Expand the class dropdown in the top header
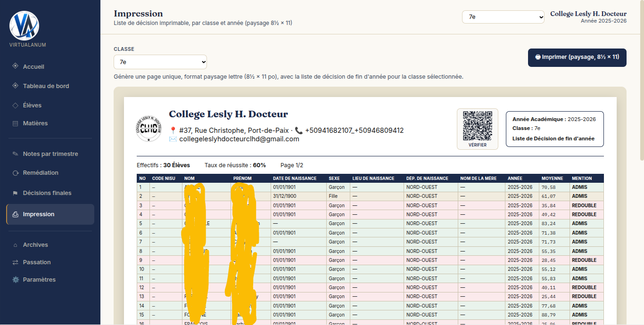This screenshot has width=644, height=325. coord(503,17)
